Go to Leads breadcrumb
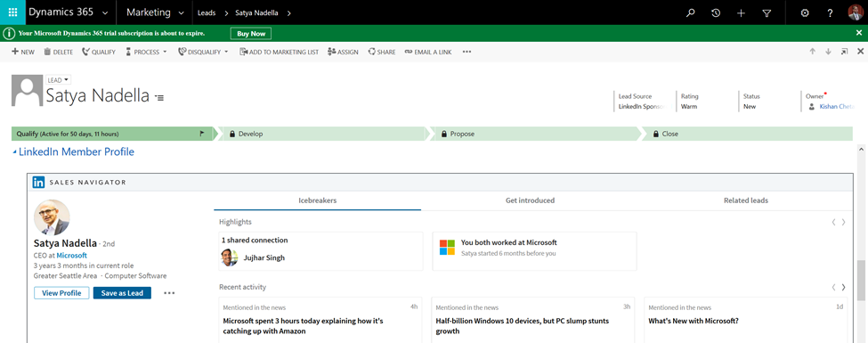 pos(207,12)
